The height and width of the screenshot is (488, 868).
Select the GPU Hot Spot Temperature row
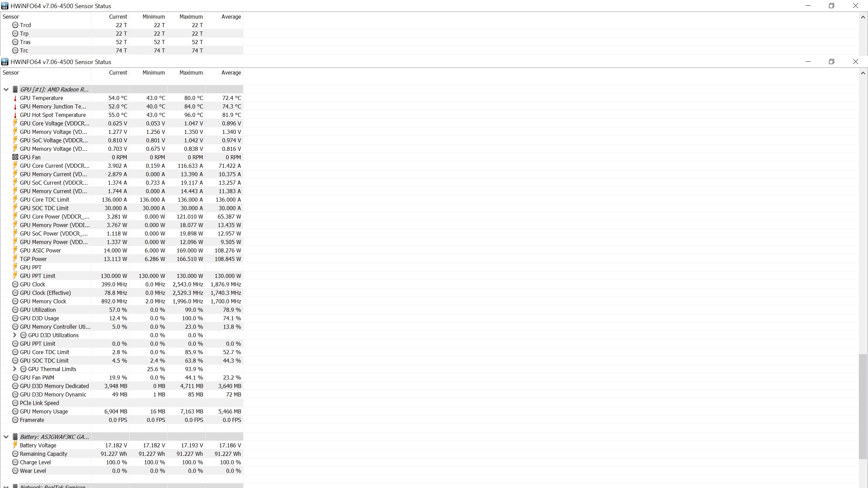tap(53, 115)
